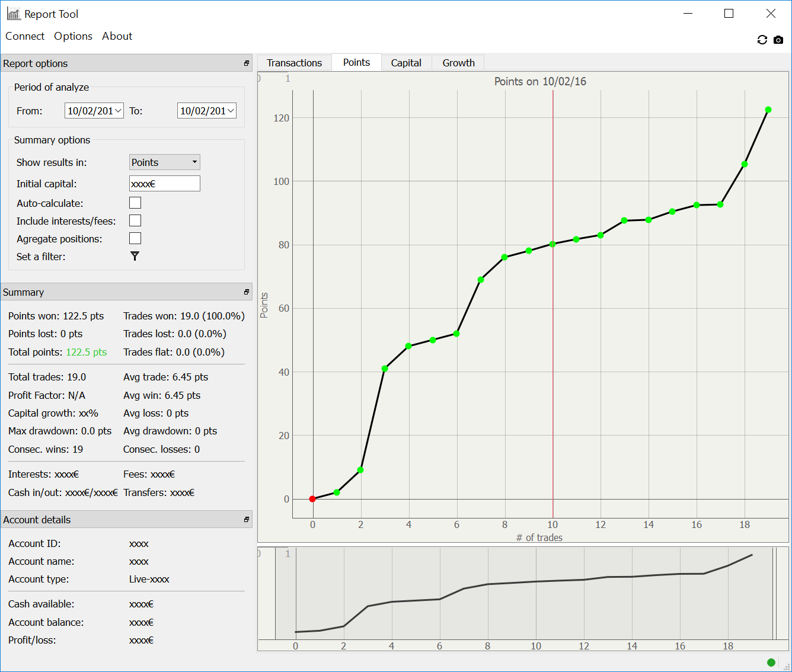This screenshot has height=672, width=792.
Task: Open the filter funnel icon
Action: [x=135, y=256]
